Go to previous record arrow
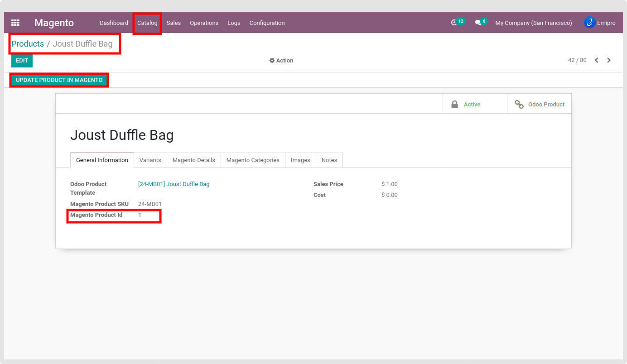627x364 pixels. click(x=597, y=60)
